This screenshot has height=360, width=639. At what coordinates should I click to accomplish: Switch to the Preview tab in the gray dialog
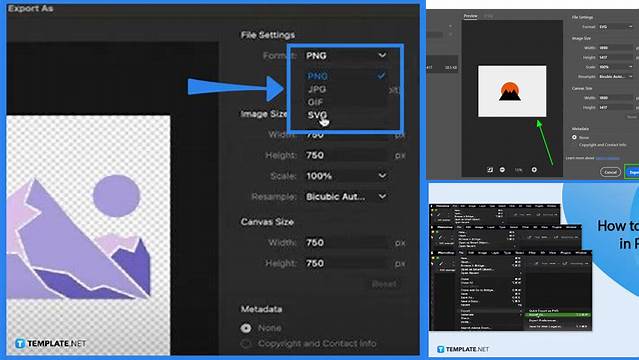point(470,16)
